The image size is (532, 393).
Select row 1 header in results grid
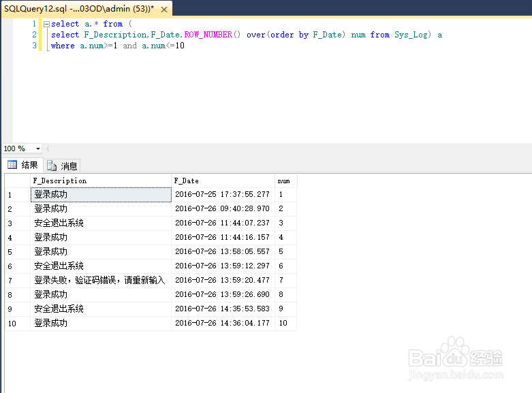18,195
